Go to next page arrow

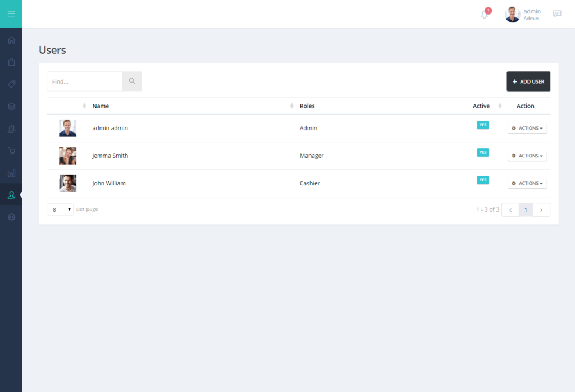point(541,209)
